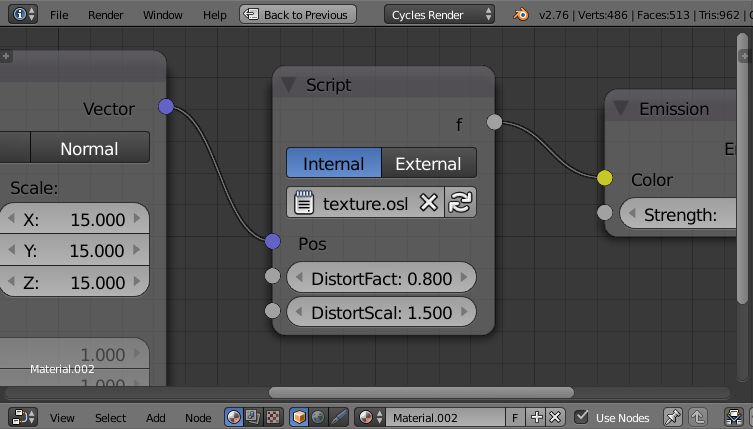Click the Script node f output socket
Viewport: 753px width, 429px height.
494,122
